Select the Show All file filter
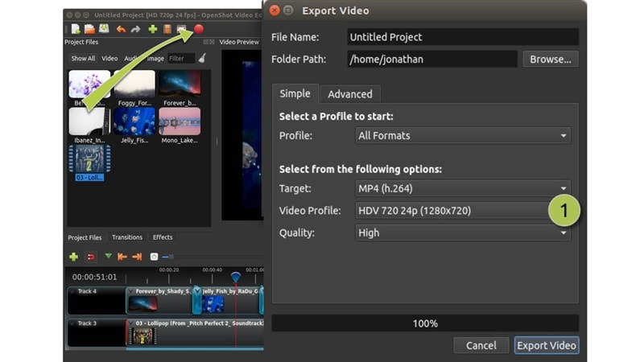The image size is (644, 362). tap(83, 58)
